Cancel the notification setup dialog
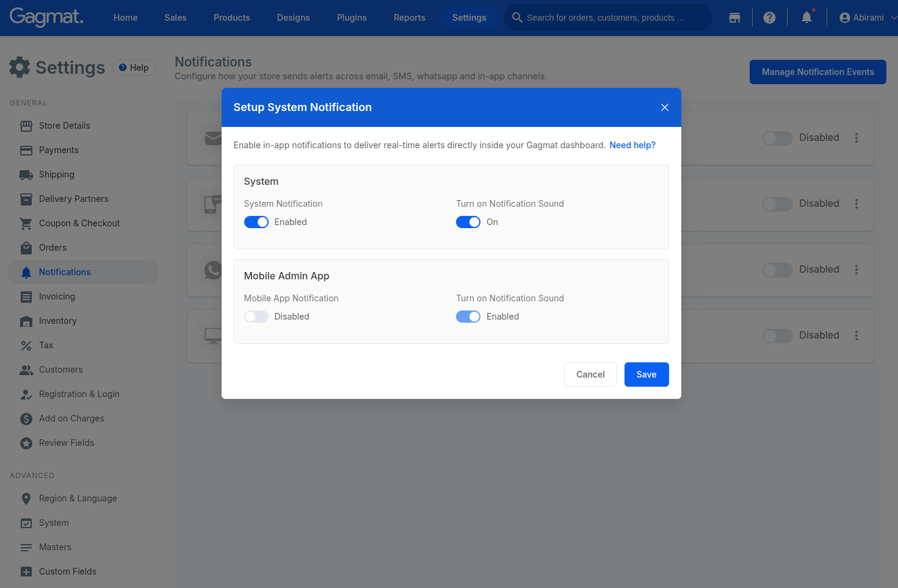This screenshot has height=588, width=898. pyautogui.click(x=590, y=375)
